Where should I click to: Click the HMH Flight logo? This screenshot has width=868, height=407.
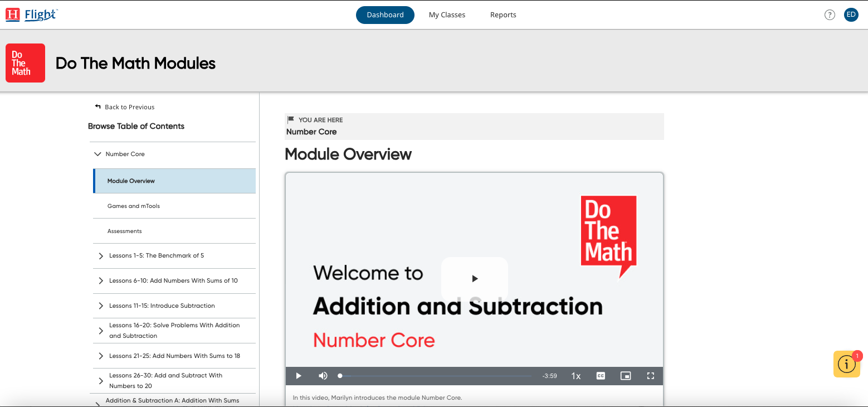click(31, 14)
